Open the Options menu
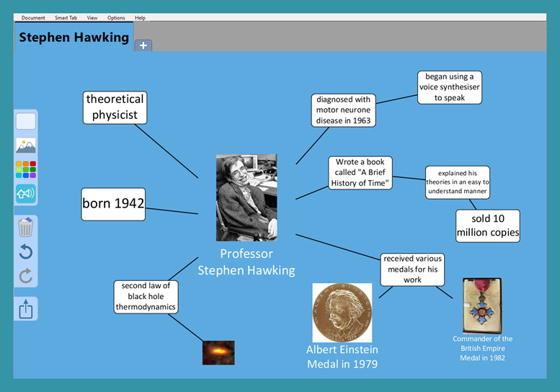This screenshot has height=392, width=560. [116, 17]
